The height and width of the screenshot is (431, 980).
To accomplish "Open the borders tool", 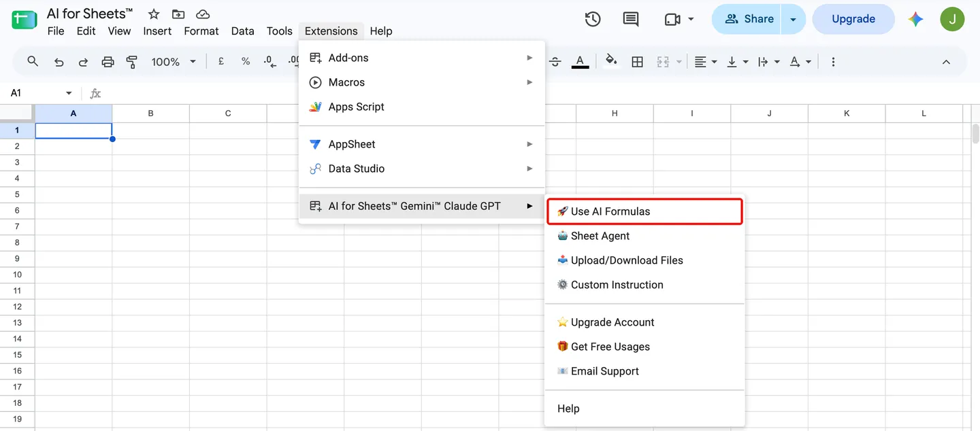I will pos(637,62).
